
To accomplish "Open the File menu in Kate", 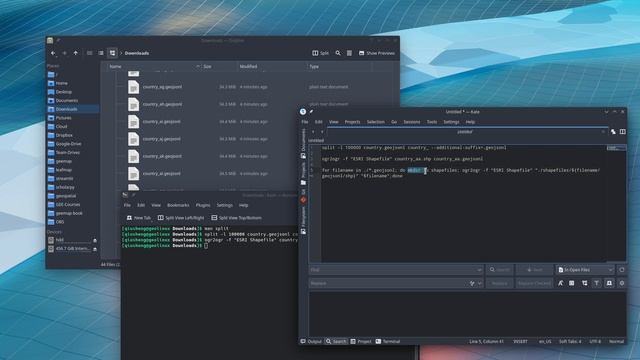I will pos(305,122).
